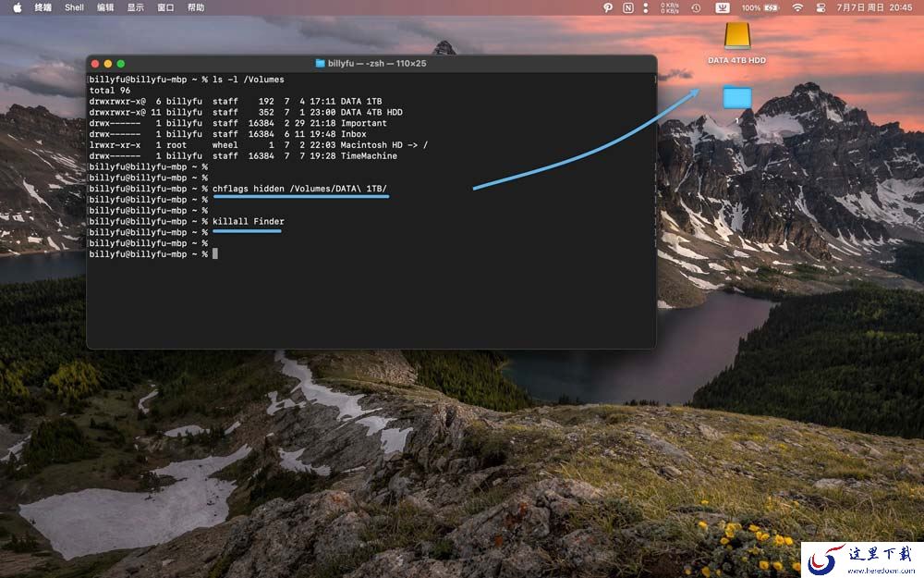Open the Time Machine menu bar icon
The width and height of the screenshot is (924, 578).
point(696,7)
